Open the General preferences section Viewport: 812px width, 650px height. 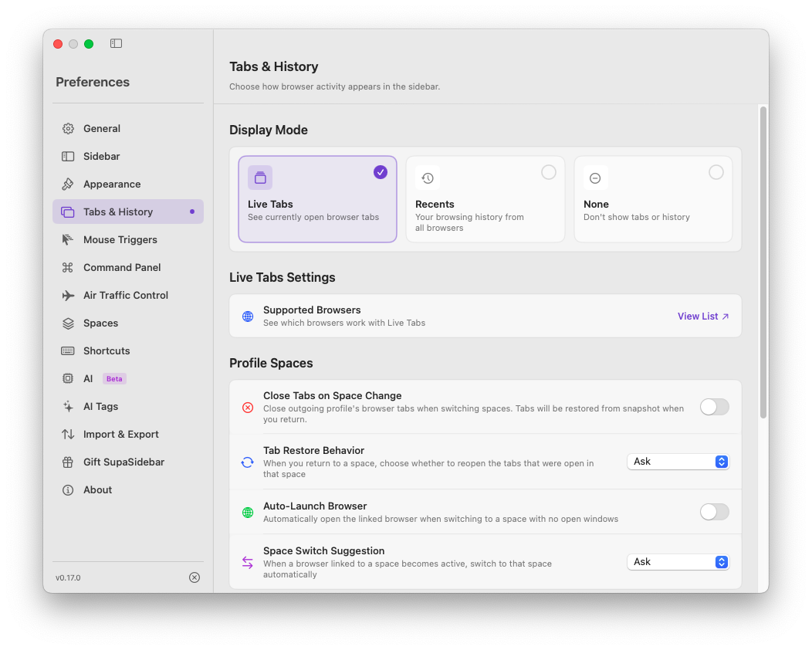point(102,129)
